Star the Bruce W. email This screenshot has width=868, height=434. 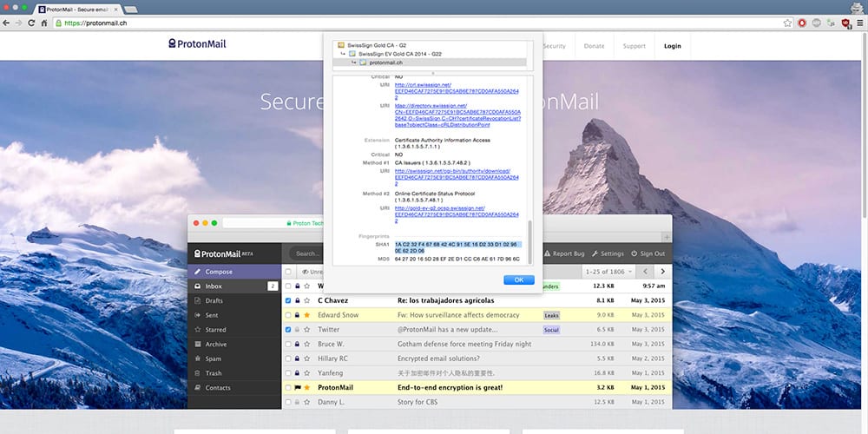[306, 344]
